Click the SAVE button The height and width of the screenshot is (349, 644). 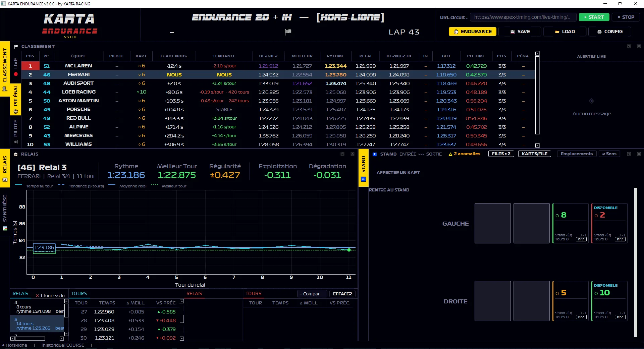[x=520, y=32]
